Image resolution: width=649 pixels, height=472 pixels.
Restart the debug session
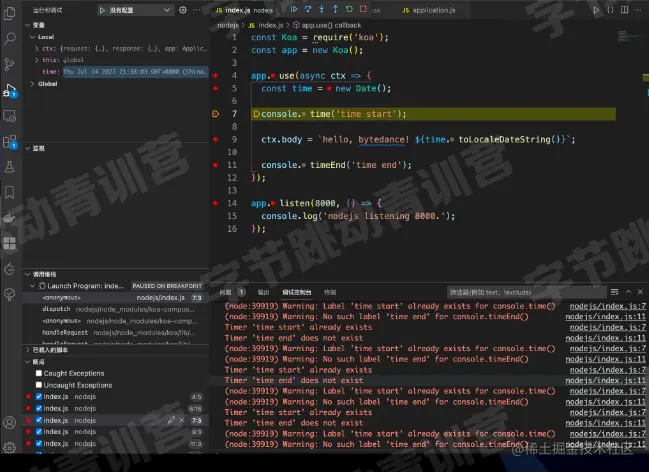(349, 9)
